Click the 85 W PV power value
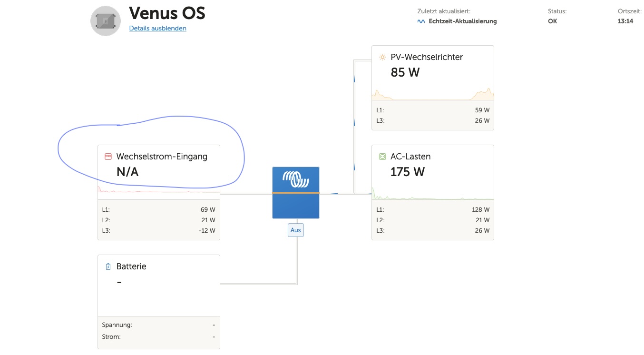Viewport: 644px width, 355px height. [x=405, y=72]
